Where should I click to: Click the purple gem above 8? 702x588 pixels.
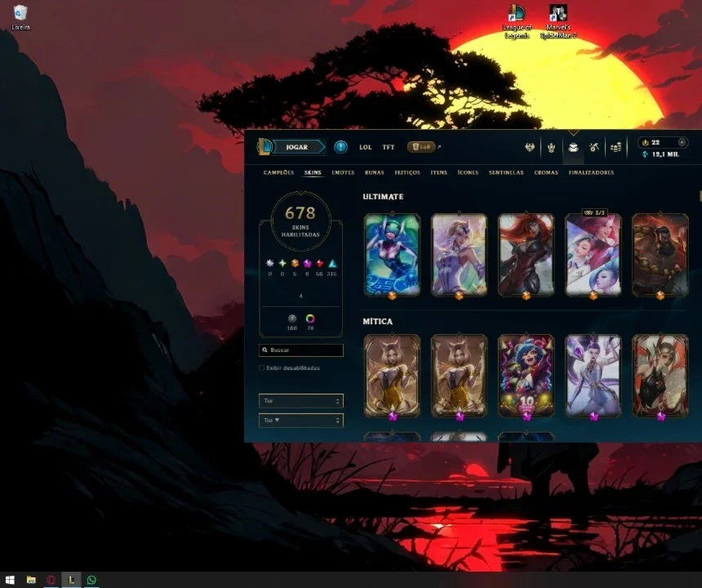307,263
